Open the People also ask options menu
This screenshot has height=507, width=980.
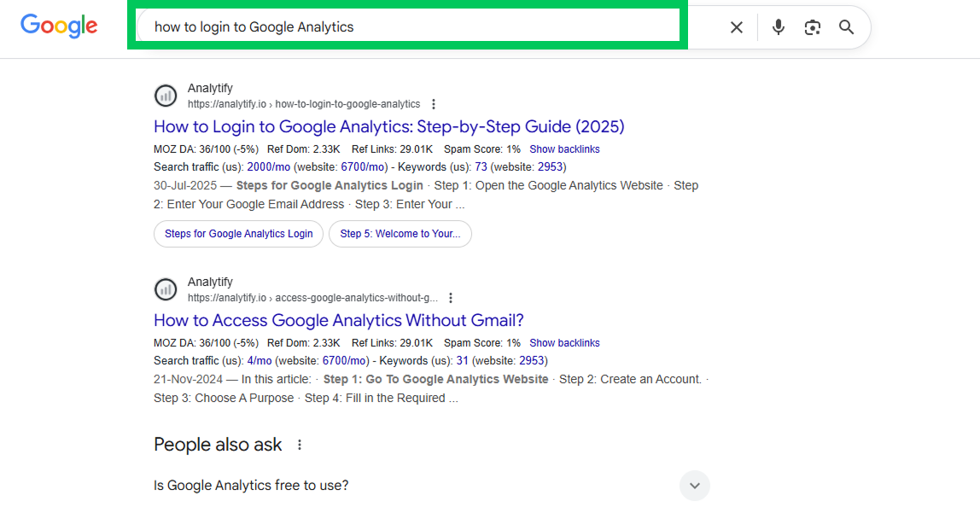(x=300, y=444)
